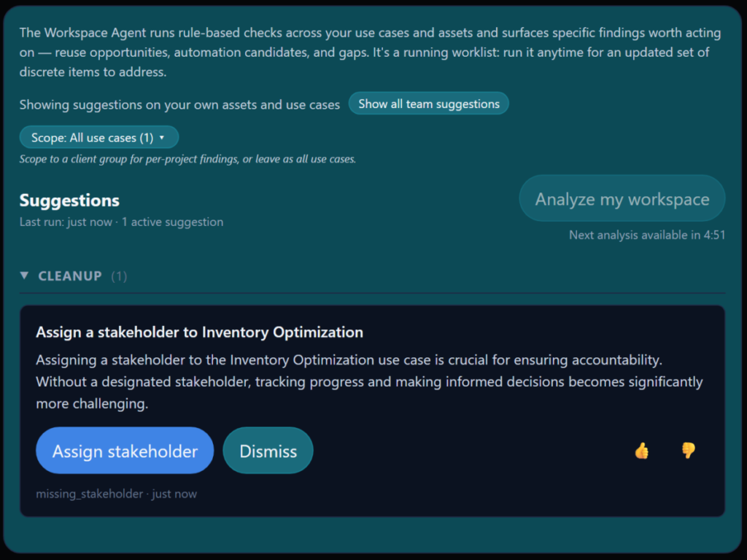Give thumbs down to the stakeholder suggestion

pos(688,451)
